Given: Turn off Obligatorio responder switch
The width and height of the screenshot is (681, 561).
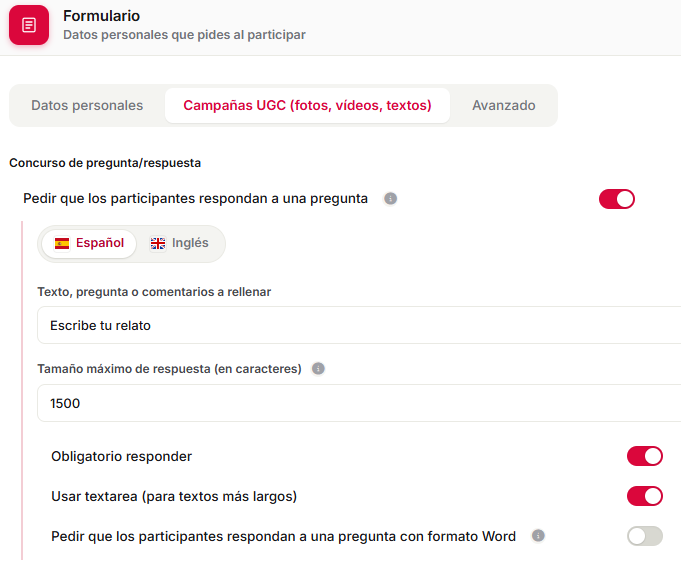Looking at the screenshot, I should pyautogui.click(x=645, y=456).
